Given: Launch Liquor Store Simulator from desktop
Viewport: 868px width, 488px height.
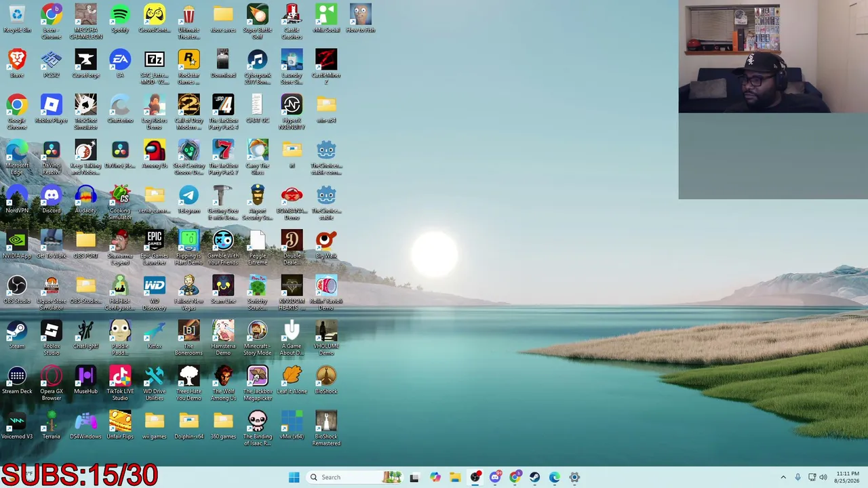Looking at the screenshot, I should 52,293.
